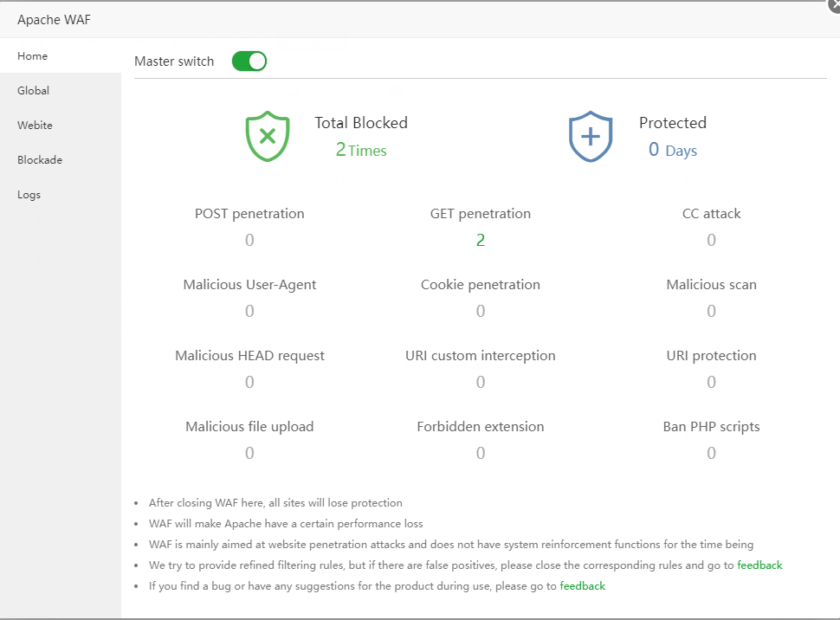Open the Home tab in sidebar
The image size is (840, 620).
click(33, 56)
